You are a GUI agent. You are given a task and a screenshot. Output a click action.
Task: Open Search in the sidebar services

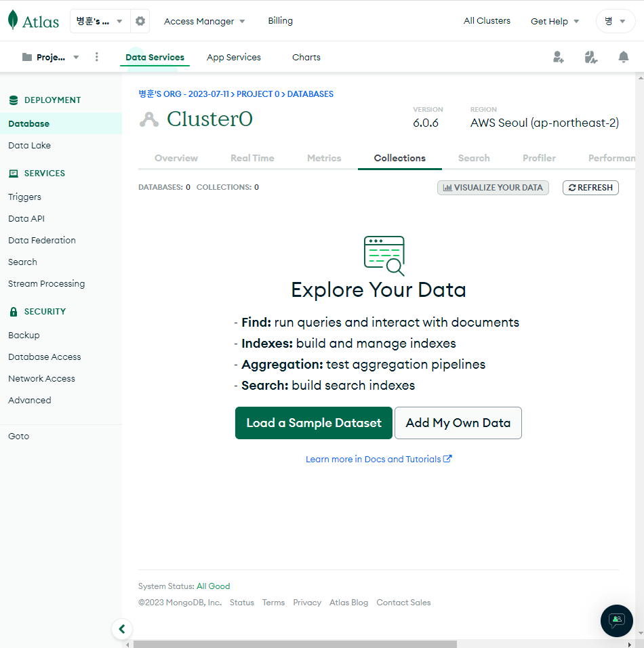(22, 262)
